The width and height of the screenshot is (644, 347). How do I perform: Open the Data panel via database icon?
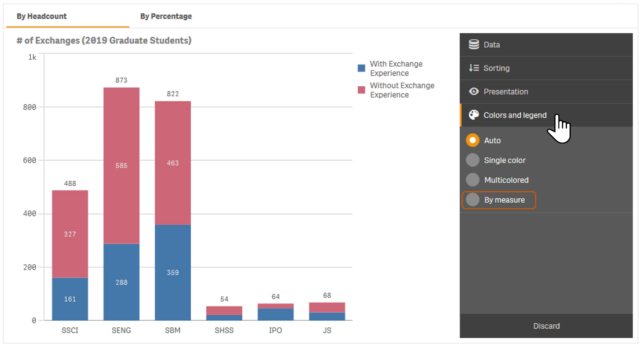pyautogui.click(x=474, y=44)
